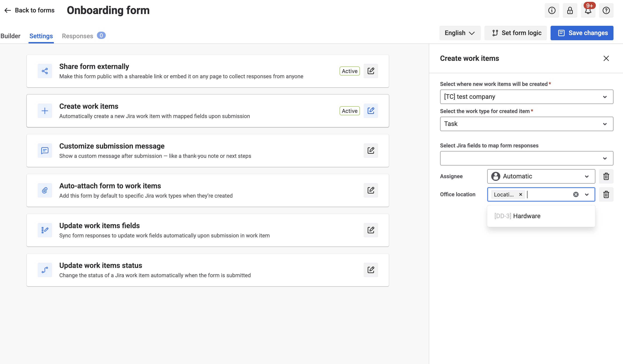The height and width of the screenshot is (364, 623).
Task: Edit the Share form externally setting
Action: click(371, 71)
